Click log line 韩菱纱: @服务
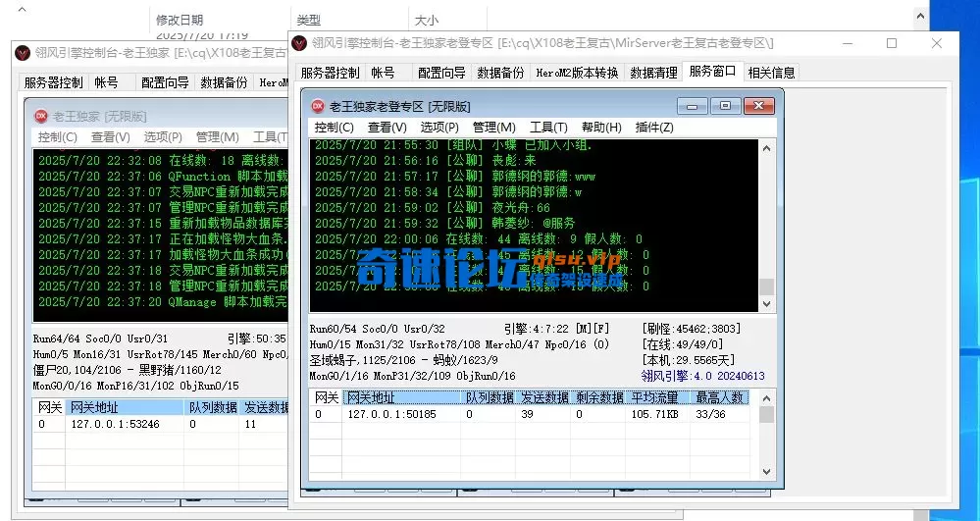Screen dimensions: 980x521 coord(444,224)
